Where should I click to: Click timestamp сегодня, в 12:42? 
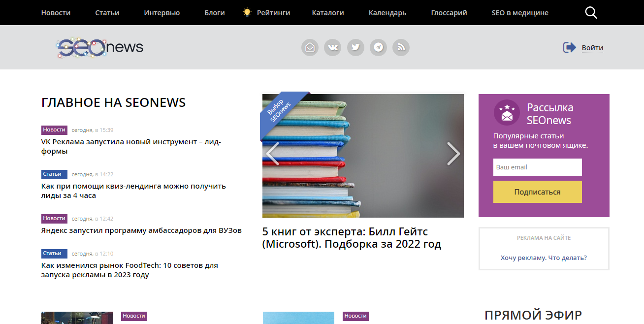pos(93,219)
